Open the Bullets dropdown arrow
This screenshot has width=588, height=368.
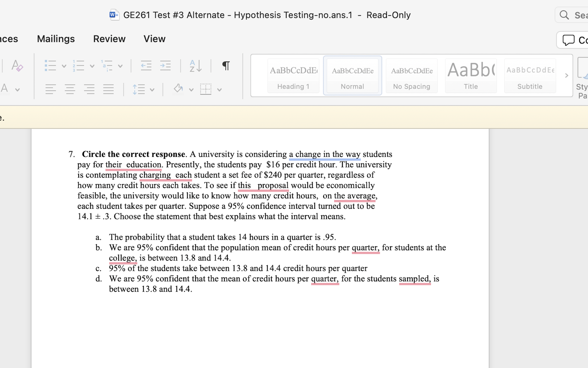[x=64, y=66]
